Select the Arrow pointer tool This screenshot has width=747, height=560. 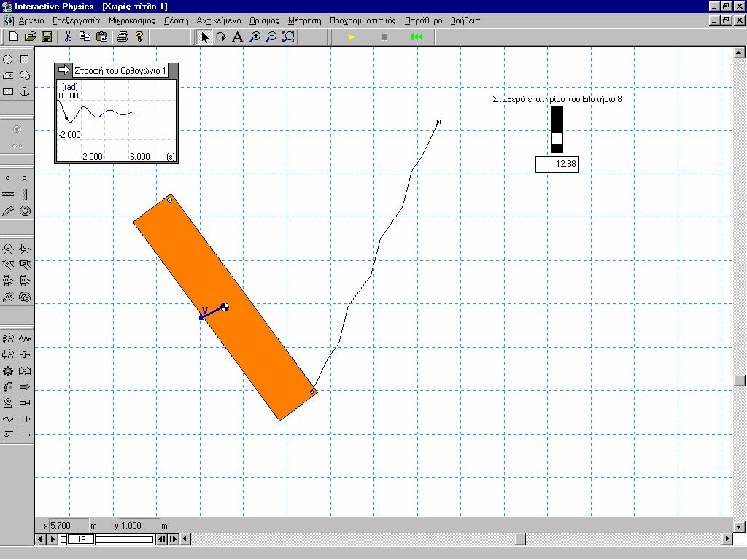pyautogui.click(x=205, y=36)
